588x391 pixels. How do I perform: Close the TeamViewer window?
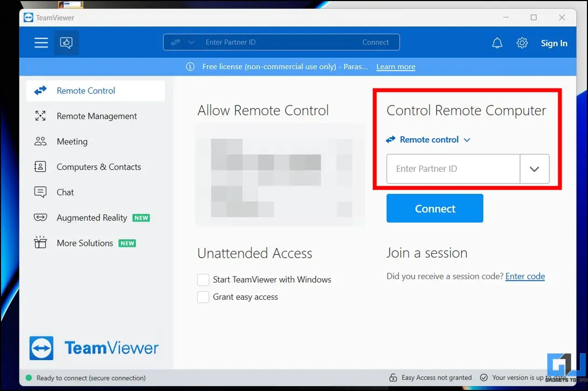(562, 17)
